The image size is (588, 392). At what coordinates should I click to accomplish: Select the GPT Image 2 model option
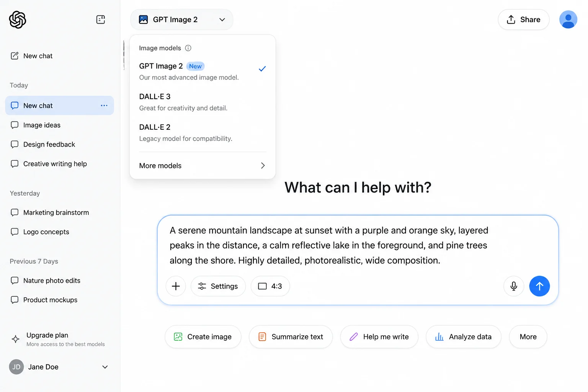pyautogui.click(x=203, y=71)
